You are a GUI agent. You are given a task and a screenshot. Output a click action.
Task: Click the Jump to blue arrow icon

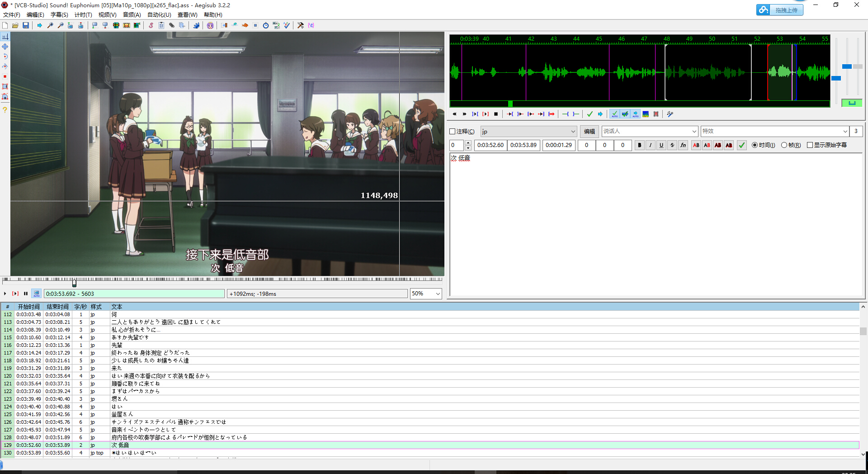[x=40, y=25]
